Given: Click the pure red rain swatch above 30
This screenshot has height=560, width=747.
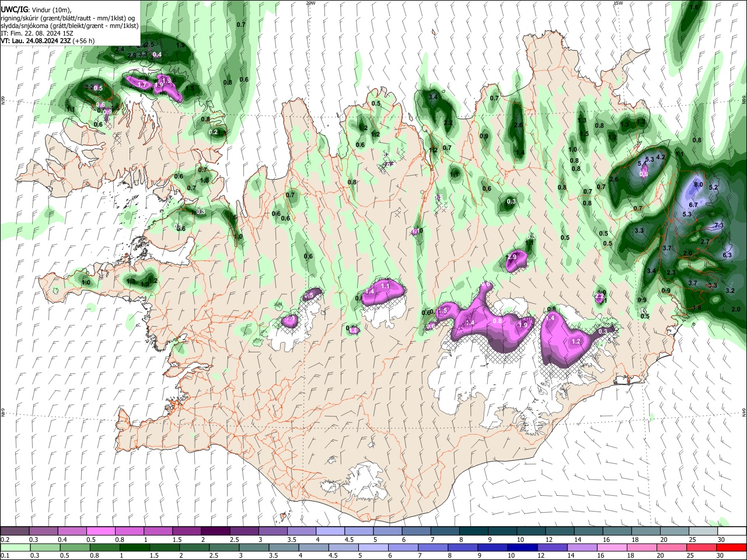Looking at the screenshot, I should click(x=730, y=547).
